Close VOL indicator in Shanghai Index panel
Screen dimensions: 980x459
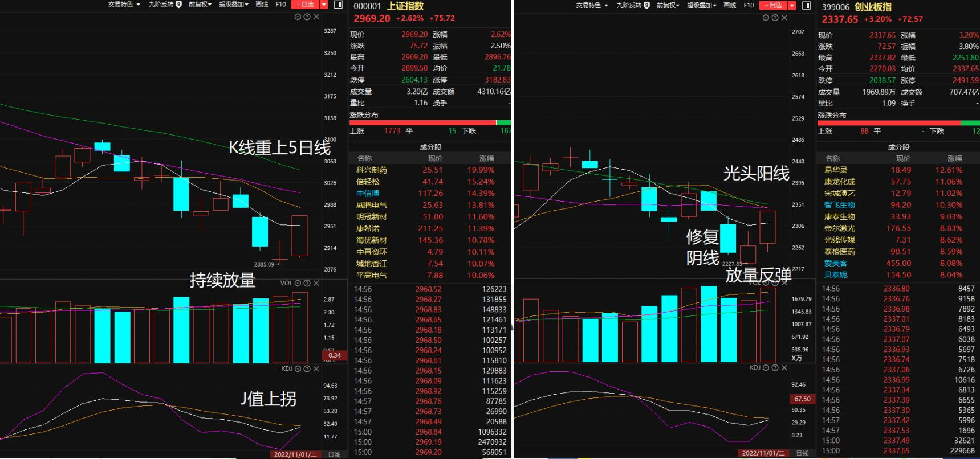click(x=316, y=283)
